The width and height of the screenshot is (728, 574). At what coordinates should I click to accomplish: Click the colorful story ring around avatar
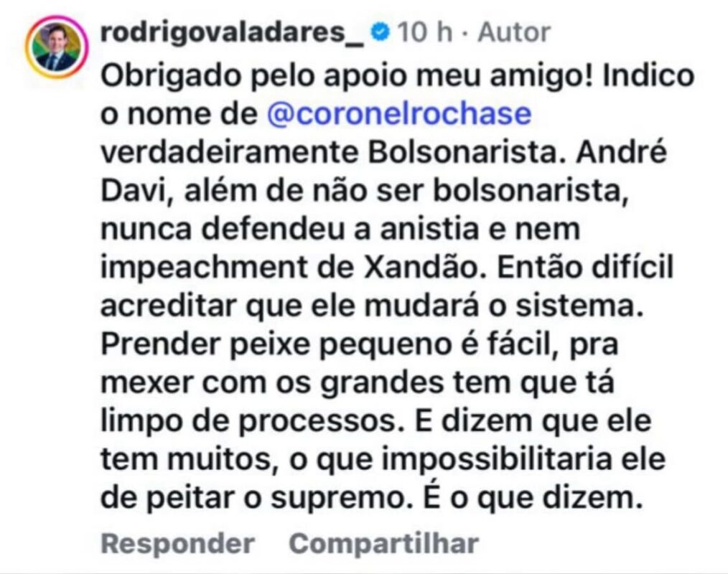pyautogui.click(x=57, y=47)
